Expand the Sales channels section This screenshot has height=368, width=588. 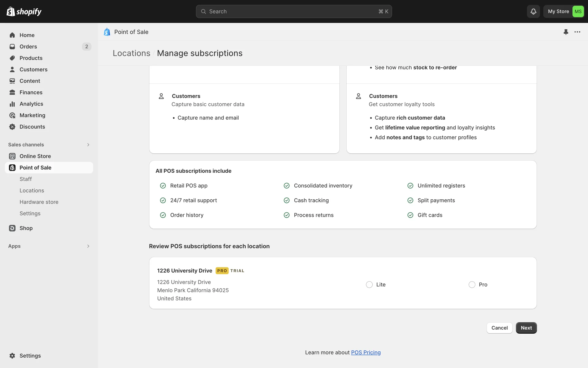(88, 145)
